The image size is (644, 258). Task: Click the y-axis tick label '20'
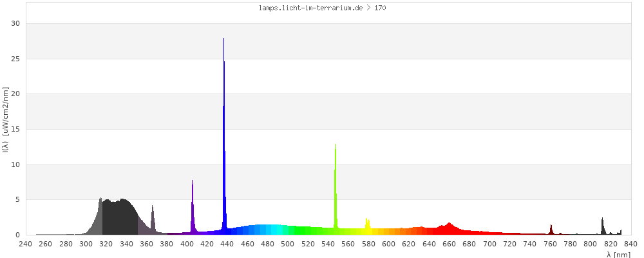pyautogui.click(x=17, y=94)
